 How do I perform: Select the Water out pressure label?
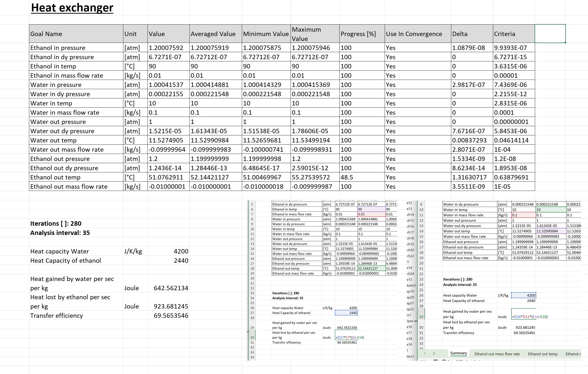pos(76,122)
